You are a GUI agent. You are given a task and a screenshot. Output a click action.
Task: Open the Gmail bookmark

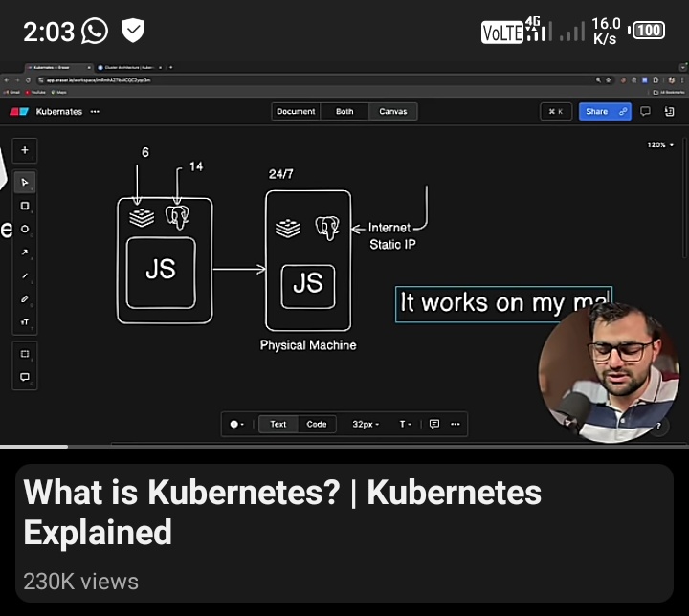point(11,92)
